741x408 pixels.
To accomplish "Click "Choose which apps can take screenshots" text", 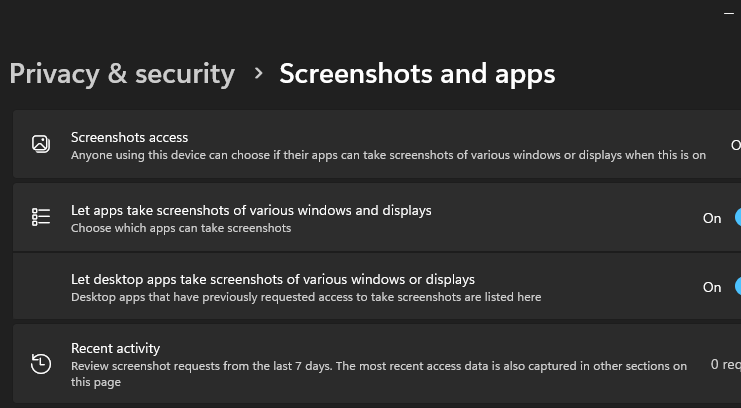I will pyautogui.click(x=181, y=228).
